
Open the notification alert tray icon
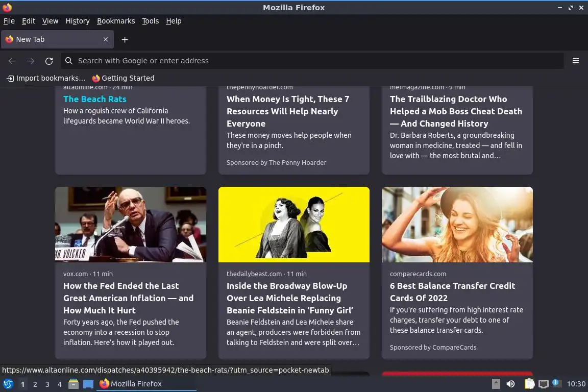pos(556,383)
